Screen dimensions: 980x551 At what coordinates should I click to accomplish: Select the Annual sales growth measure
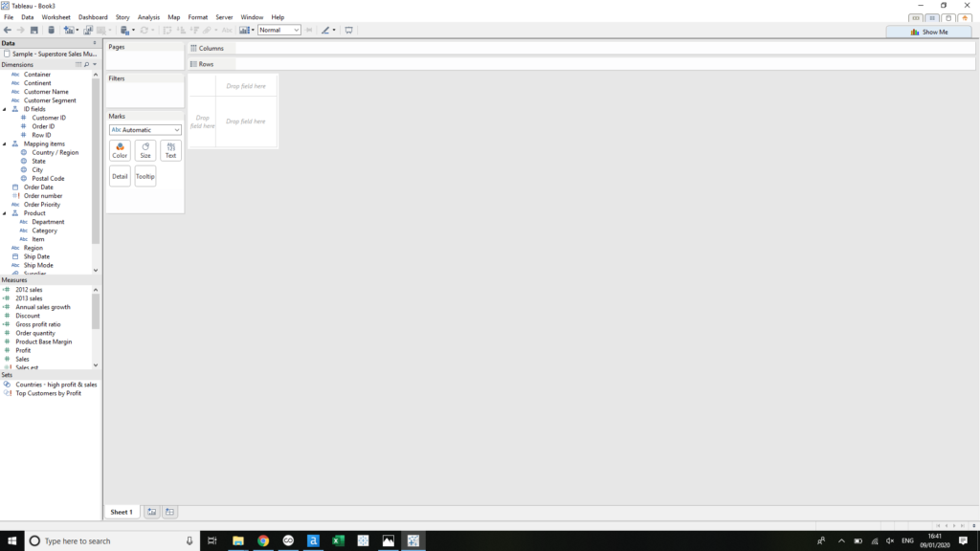(x=43, y=307)
